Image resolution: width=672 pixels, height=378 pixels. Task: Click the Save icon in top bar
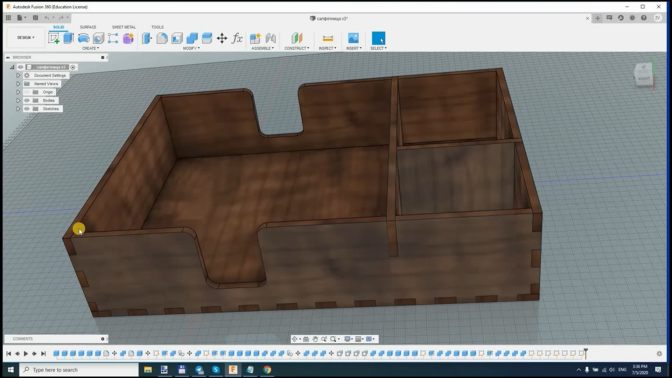pos(36,18)
